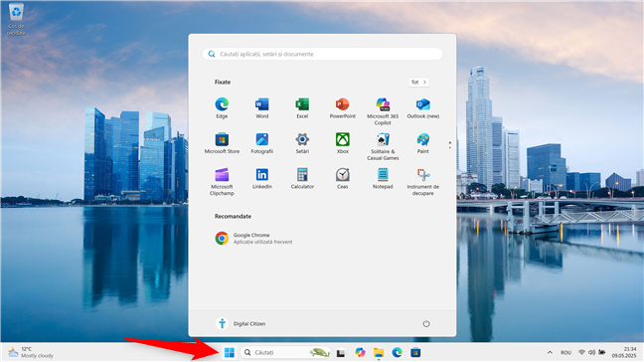Expand hidden system tray icons
The image size is (644, 362).
click(550, 352)
